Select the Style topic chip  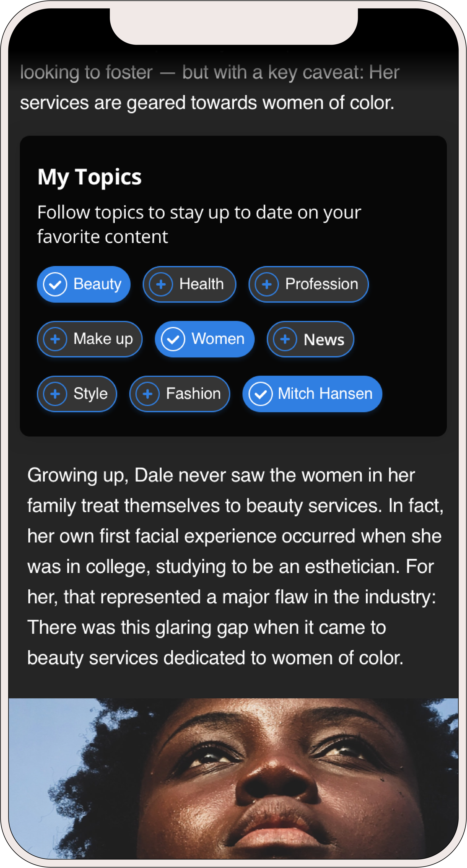click(90, 394)
